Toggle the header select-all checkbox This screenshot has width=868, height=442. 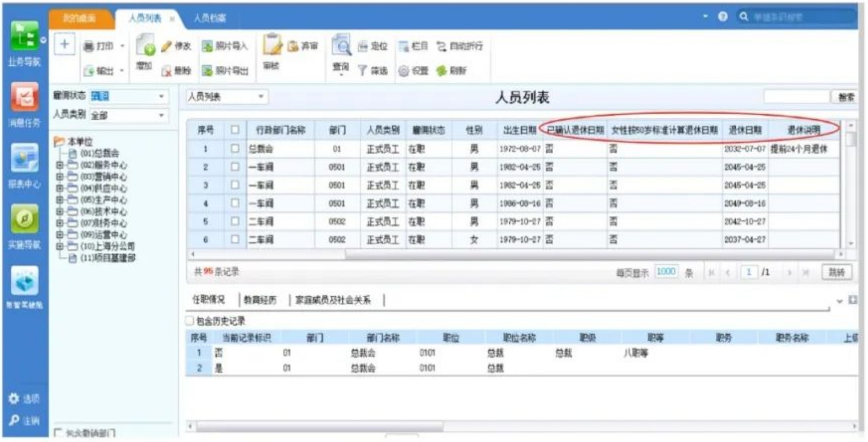pos(235,129)
